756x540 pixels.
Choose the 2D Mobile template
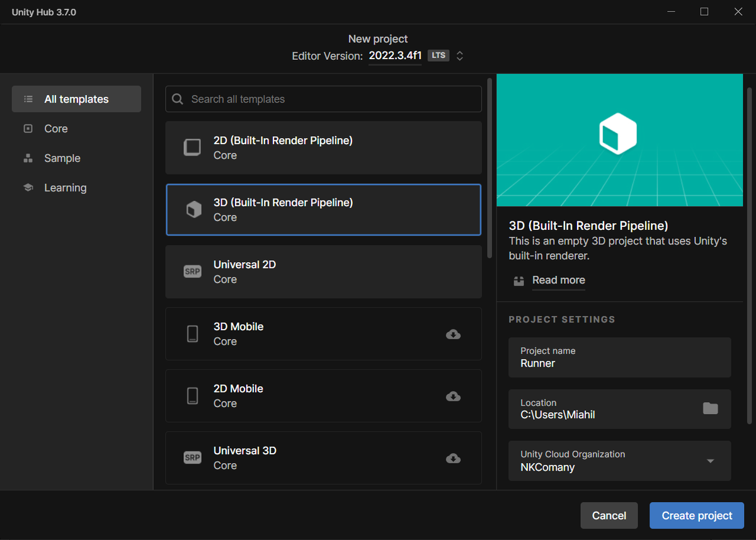coord(324,396)
